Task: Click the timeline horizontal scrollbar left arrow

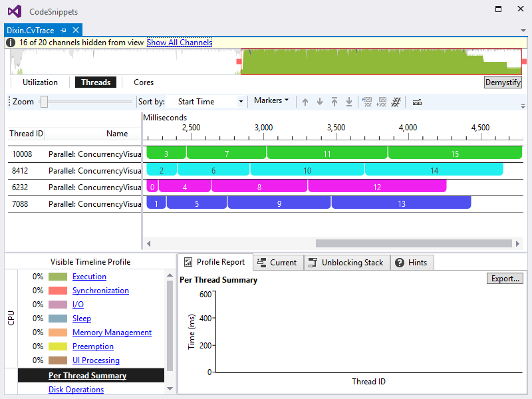Action: tap(148, 243)
